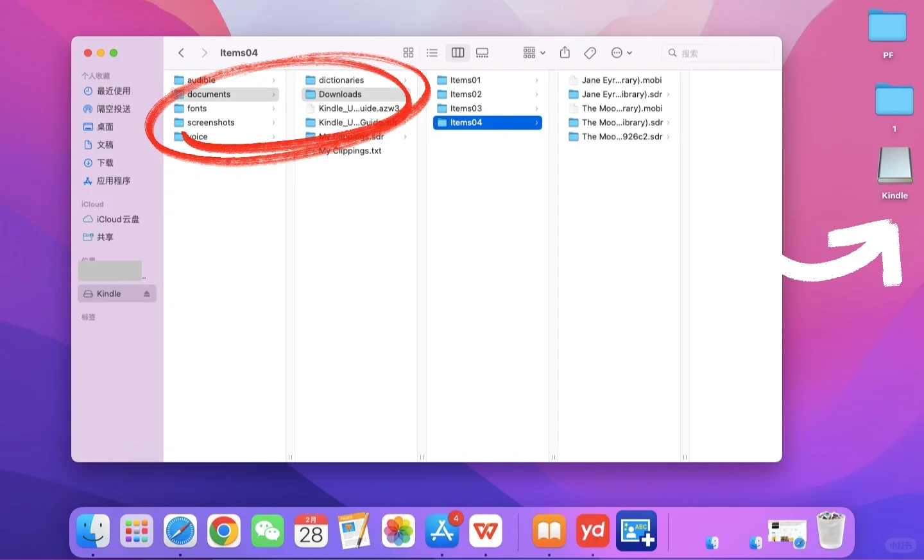This screenshot has width=924, height=560.
Task: Open App Store from the Dock
Action: (442, 531)
